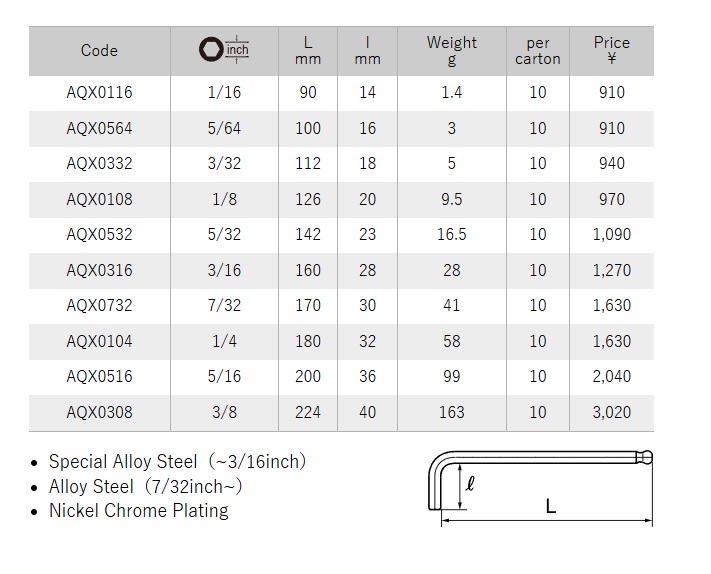
Task: Click the Special Alloy Steel bullet text
Action: click(x=177, y=462)
